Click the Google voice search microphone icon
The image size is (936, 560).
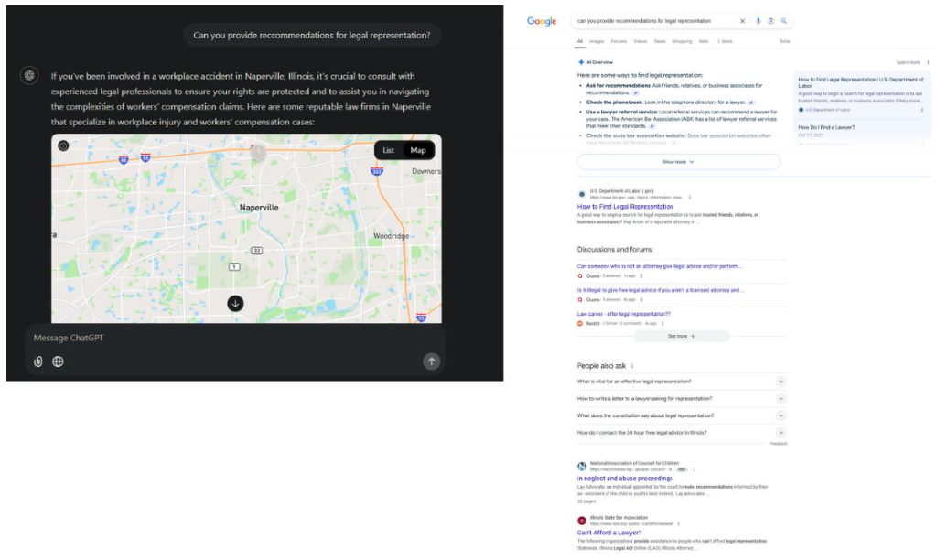pos(758,21)
